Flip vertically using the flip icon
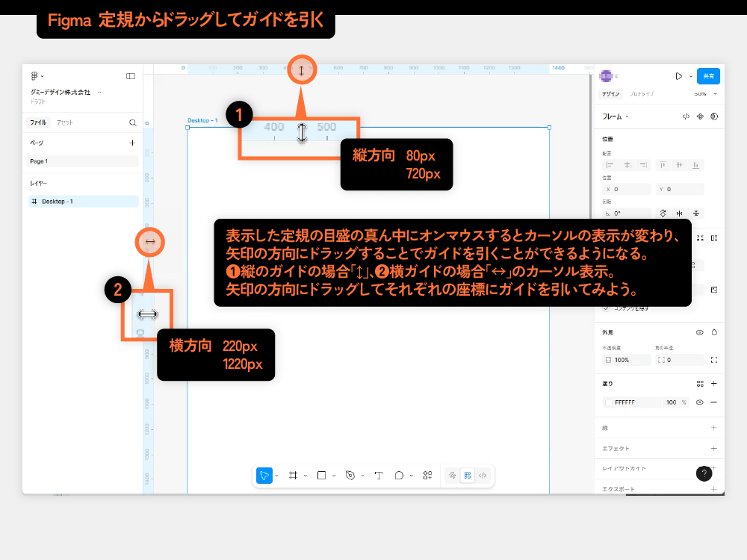This screenshot has height=560, width=747. (x=696, y=214)
